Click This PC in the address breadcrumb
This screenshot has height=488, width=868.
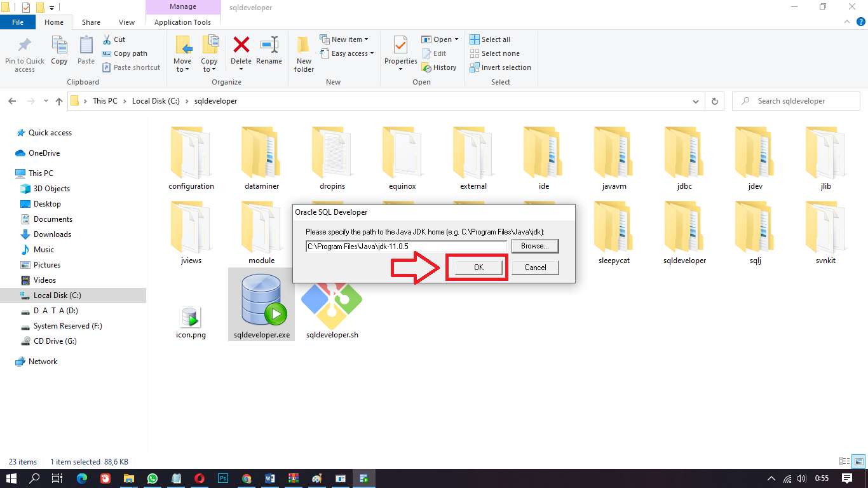pyautogui.click(x=105, y=101)
